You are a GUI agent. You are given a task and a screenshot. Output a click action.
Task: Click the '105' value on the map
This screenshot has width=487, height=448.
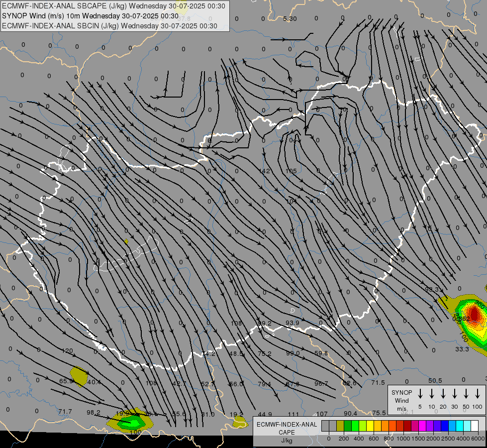291,171
